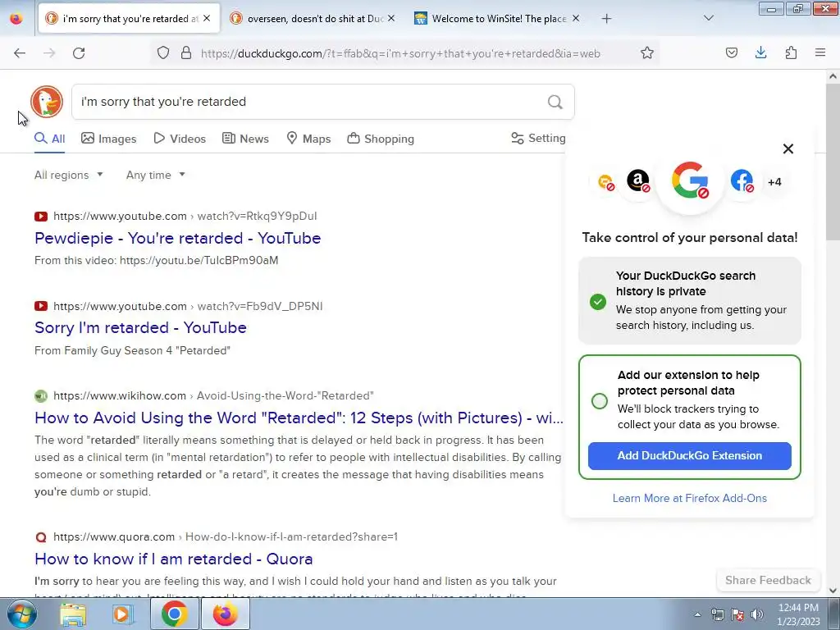This screenshot has width=840, height=630.
Task: Open the Any time filter dropdown
Action: point(155,176)
